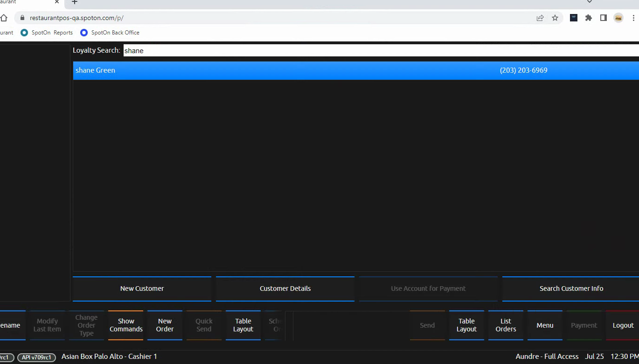Image resolution: width=639 pixels, height=364 pixels.
Task: Share this page via share icon
Action: (x=540, y=18)
